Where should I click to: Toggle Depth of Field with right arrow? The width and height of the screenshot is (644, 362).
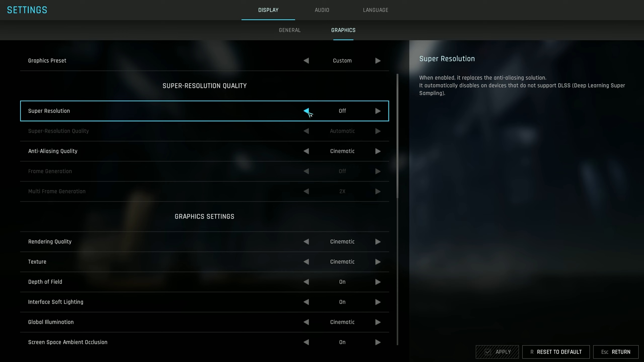pos(378,282)
